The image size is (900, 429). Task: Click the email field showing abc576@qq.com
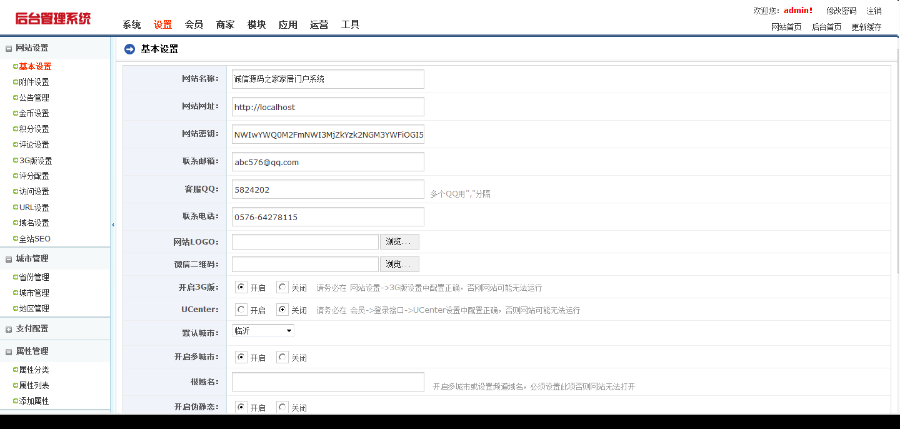(x=328, y=162)
